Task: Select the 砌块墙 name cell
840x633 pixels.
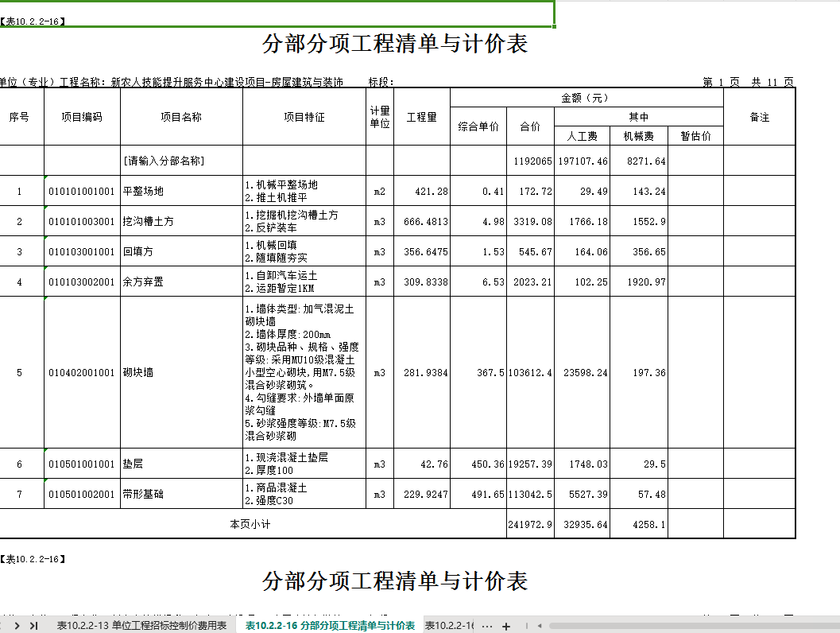Action: tap(182, 372)
